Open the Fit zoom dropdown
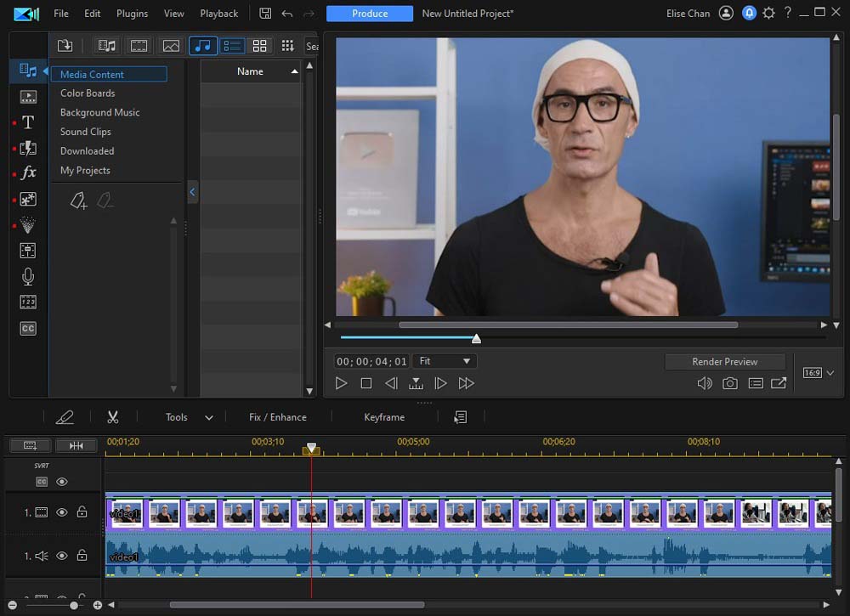Viewport: 850px width, 616px height. click(x=445, y=361)
